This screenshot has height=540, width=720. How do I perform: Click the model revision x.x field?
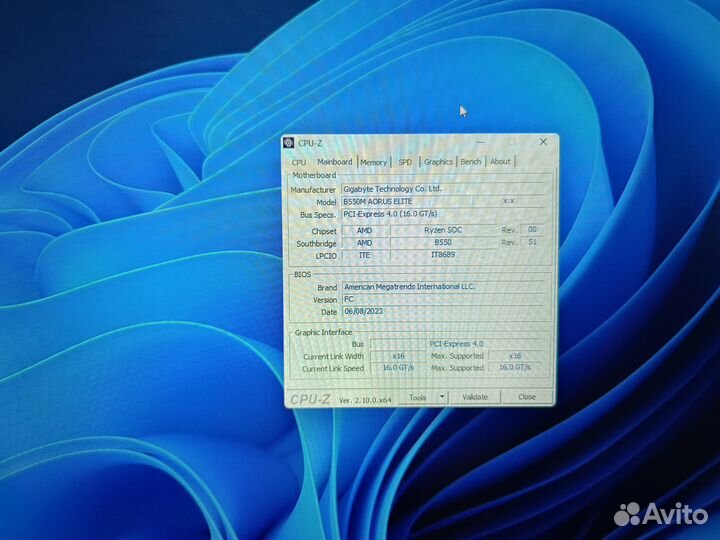pos(509,201)
